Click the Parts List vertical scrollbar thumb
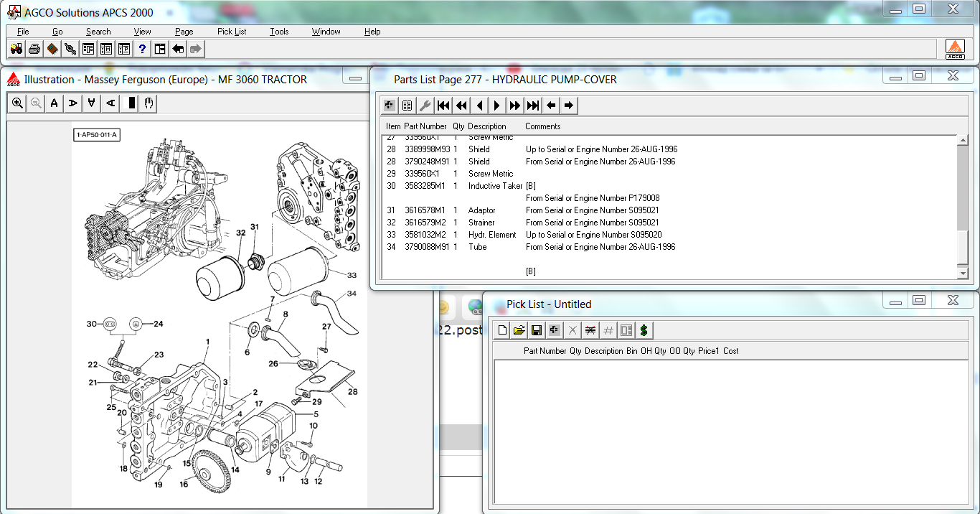The height and width of the screenshot is (514, 980). click(x=963, y=246)
